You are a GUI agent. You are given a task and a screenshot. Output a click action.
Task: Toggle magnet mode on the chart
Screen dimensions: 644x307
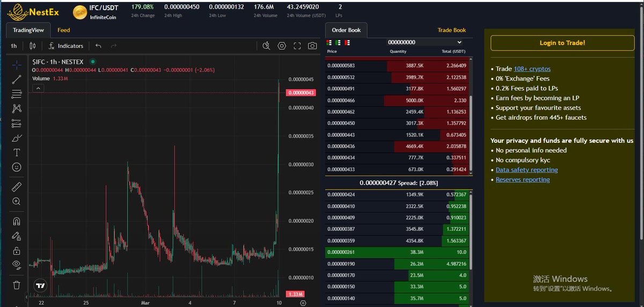tap(17, 221)
